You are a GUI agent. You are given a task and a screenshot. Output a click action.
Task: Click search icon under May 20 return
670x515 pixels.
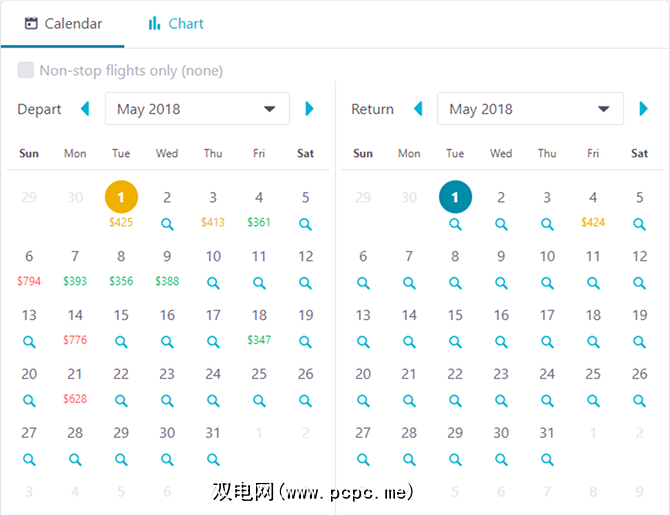click(363, 400)
